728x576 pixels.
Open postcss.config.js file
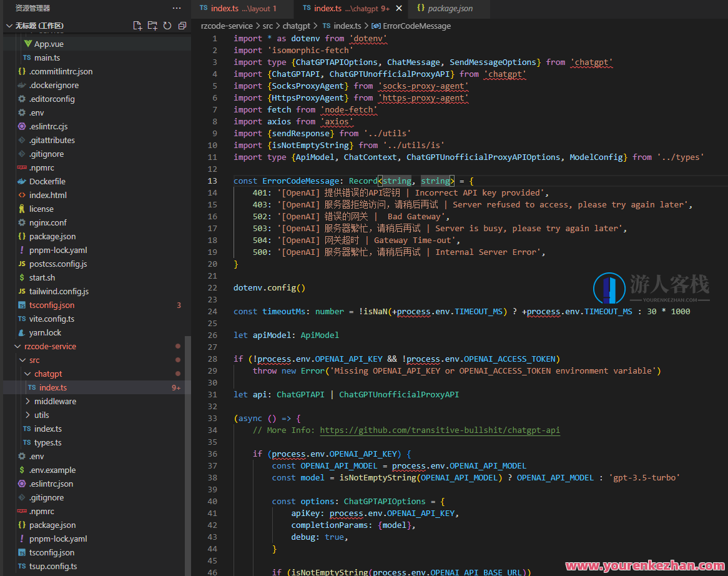pos(58,264)
